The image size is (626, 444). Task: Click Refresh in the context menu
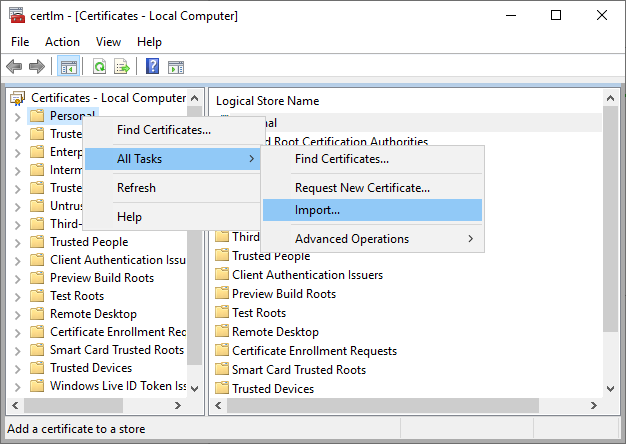click(136, 188)
